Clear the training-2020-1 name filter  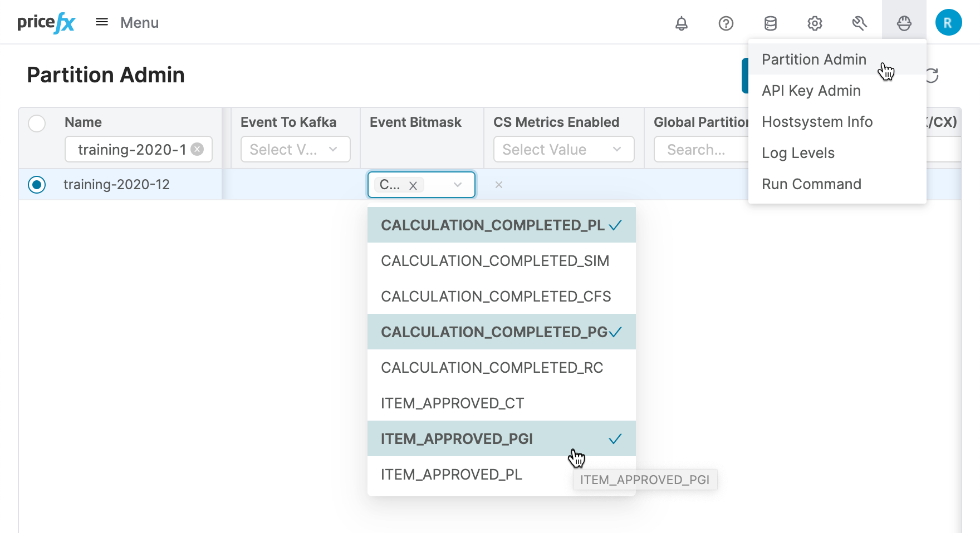(198, 149)
